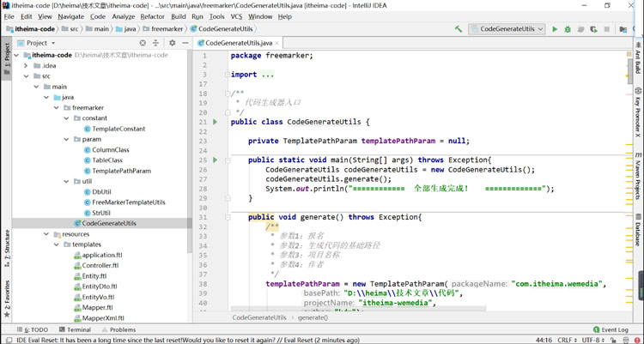This screenshot has width=644, height=344.
Task: Click the Stop button in the toolbar
Action: tap(607, 29)
